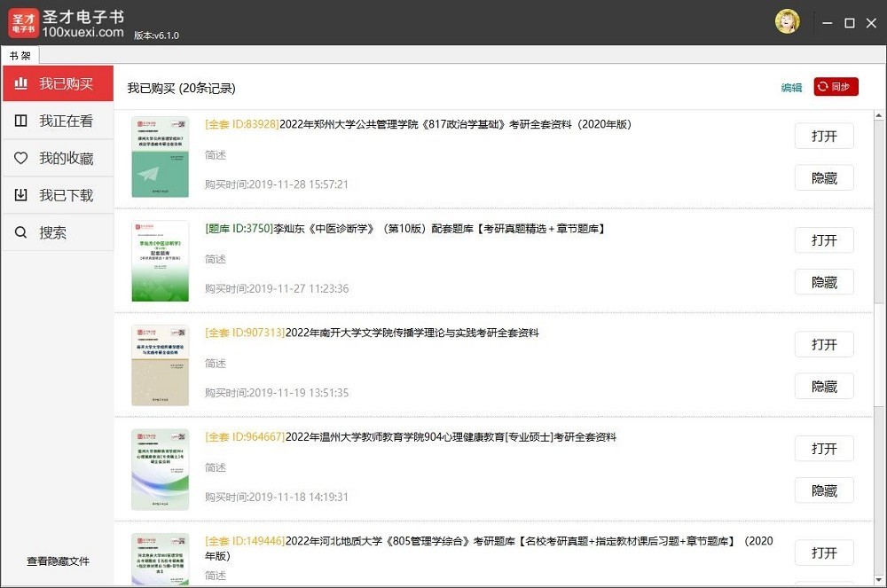This screenshot has width=887, height=588.
Task: Click the heart icon for 我的收藏
Action: coord(21,159)
